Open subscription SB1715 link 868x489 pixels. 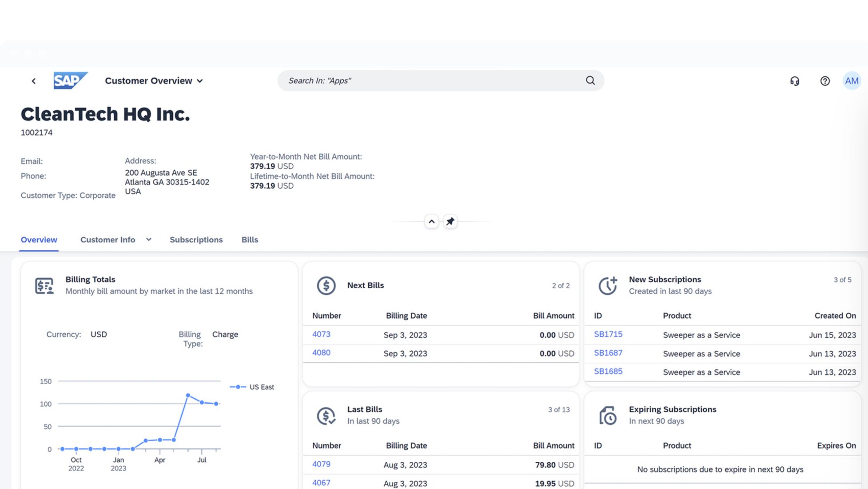[x=608, y=334]
